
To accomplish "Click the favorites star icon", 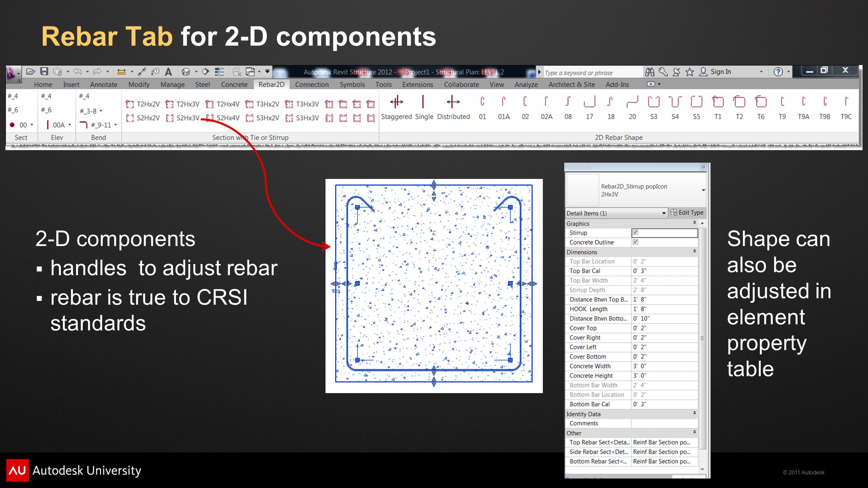I will [x=689, y=72].
